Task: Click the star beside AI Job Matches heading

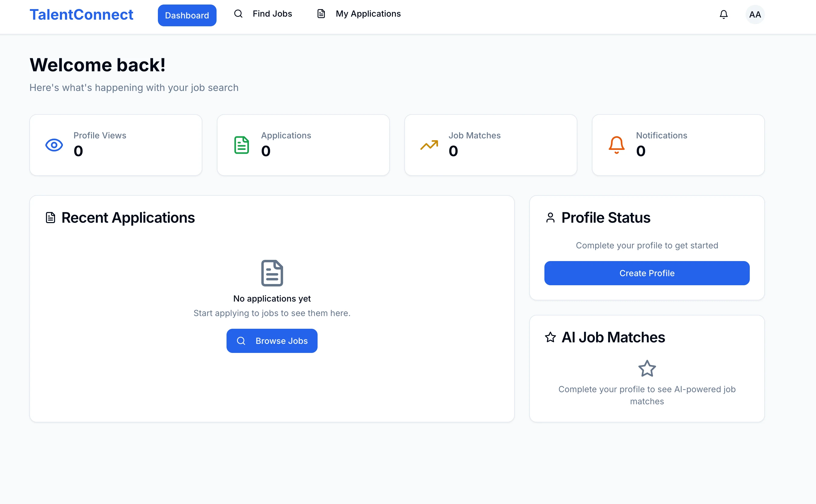Action: (x=550, y=337)
